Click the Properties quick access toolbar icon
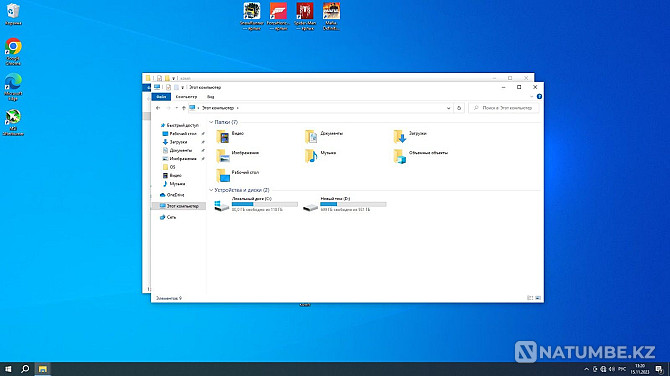 tap(168, 87)
